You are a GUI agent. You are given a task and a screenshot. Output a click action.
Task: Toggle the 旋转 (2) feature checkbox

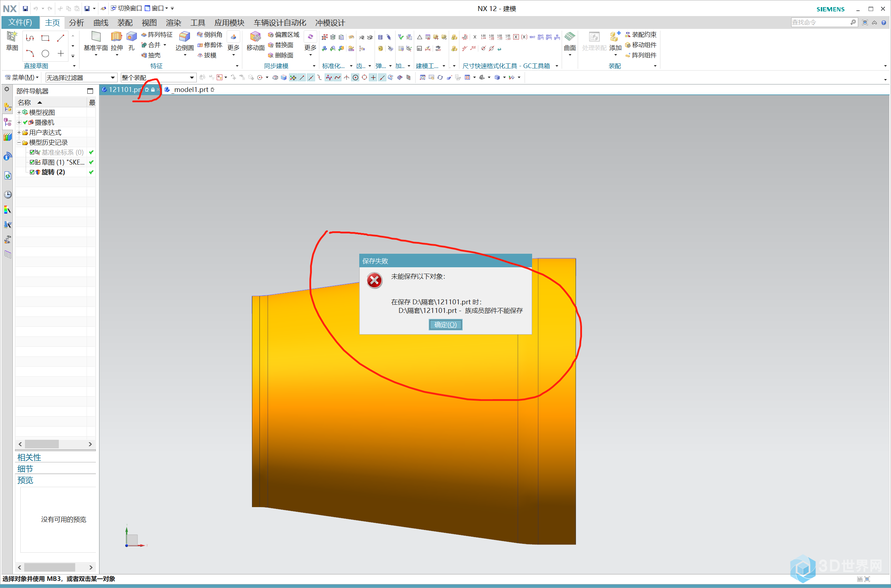pyautogui.click(x=32, y=172)
